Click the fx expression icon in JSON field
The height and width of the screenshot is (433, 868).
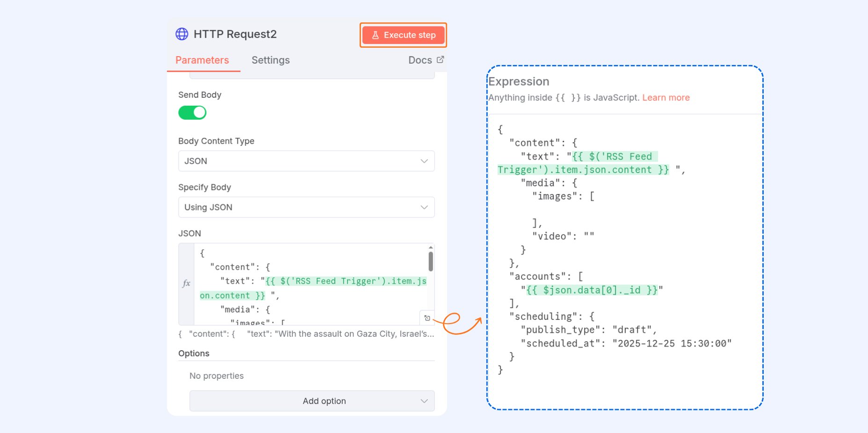pyautogui.click(x=186, y=283)
